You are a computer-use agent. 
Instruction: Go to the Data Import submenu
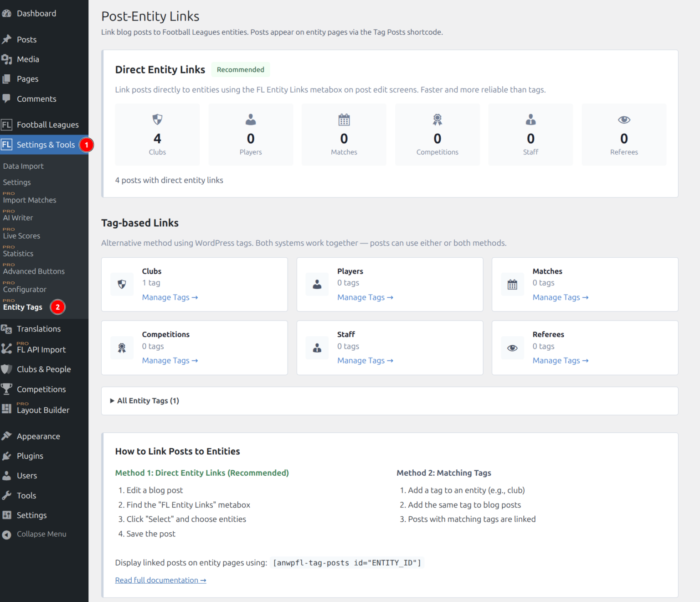coord(23,166)
